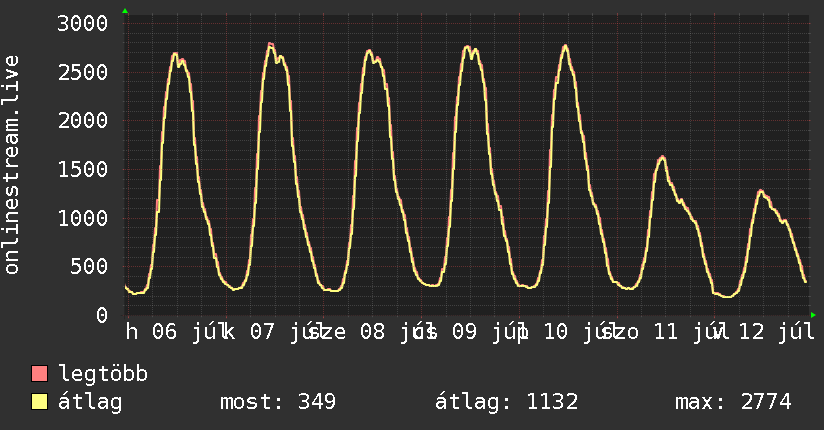Click the átlag: 1132 statistic
The width and height of the screenshot is (824, 430).
(507, 402)
